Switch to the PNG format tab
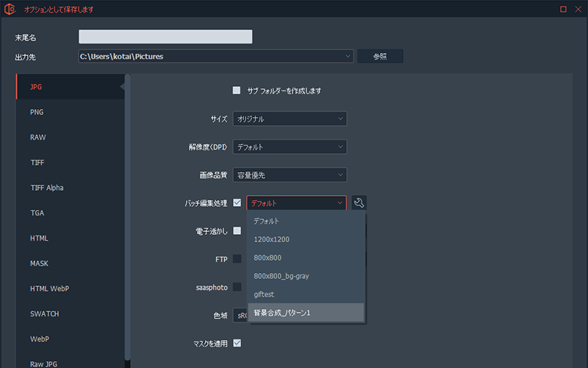Image resolution: width=588 pixels, height=368 pixels. [37, 112]
